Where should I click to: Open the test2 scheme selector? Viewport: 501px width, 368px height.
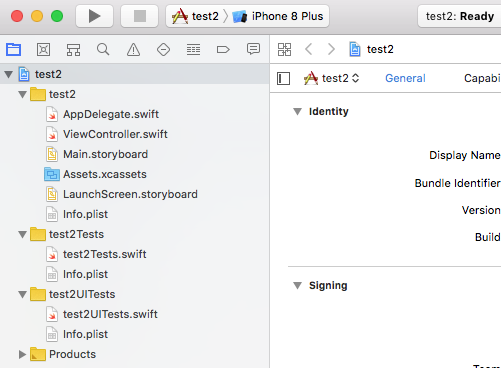(x=195, y=16)
